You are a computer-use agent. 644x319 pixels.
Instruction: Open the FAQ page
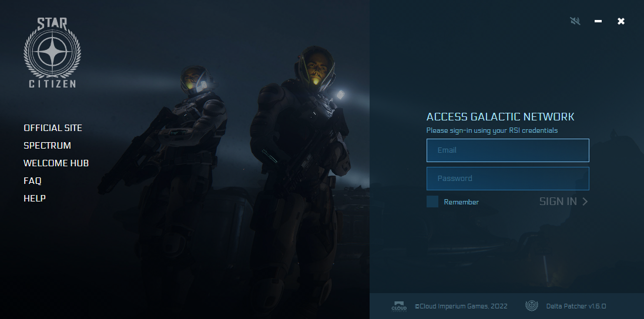[x=32, y=180]
